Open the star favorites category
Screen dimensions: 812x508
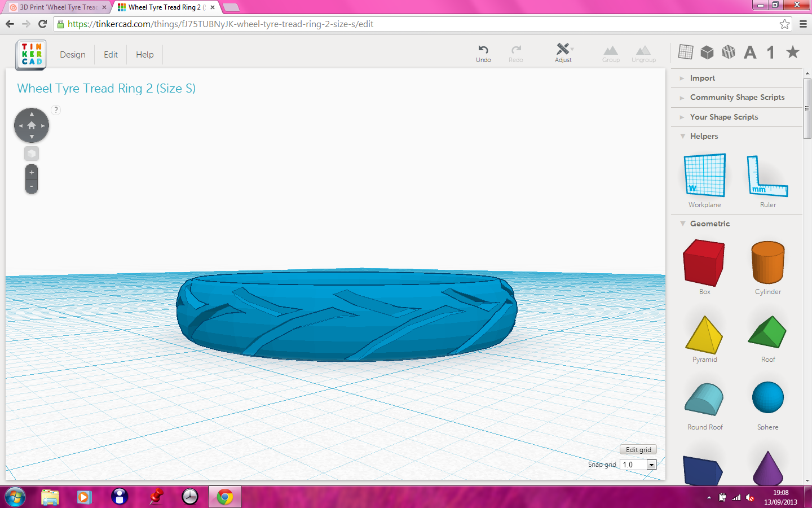793,52
